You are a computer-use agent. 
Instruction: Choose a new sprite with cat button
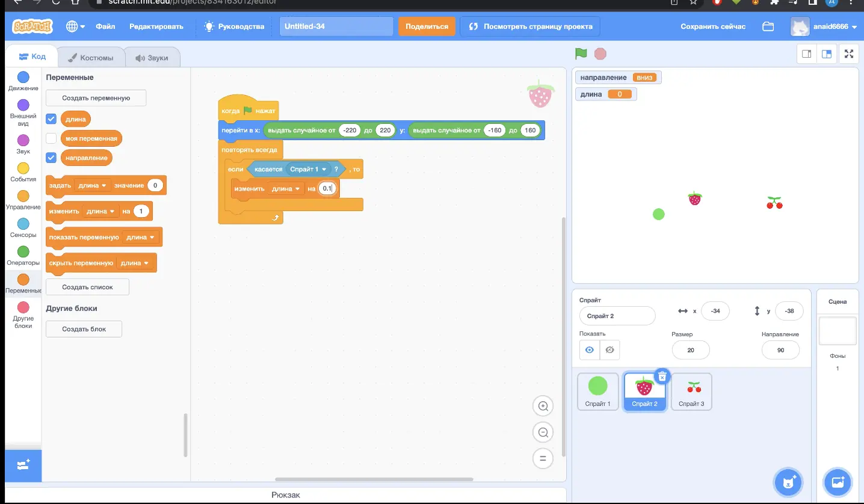(788, 482)
